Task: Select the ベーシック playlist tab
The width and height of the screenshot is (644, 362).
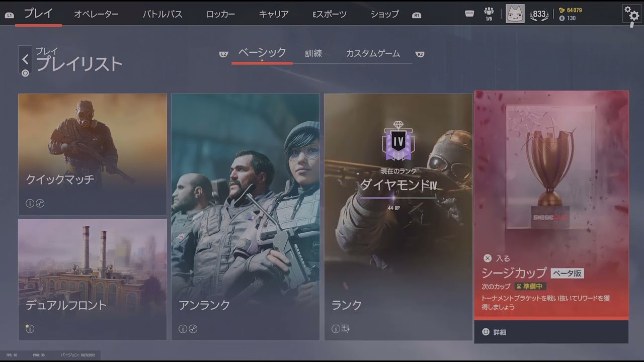Action: (262, 53)
